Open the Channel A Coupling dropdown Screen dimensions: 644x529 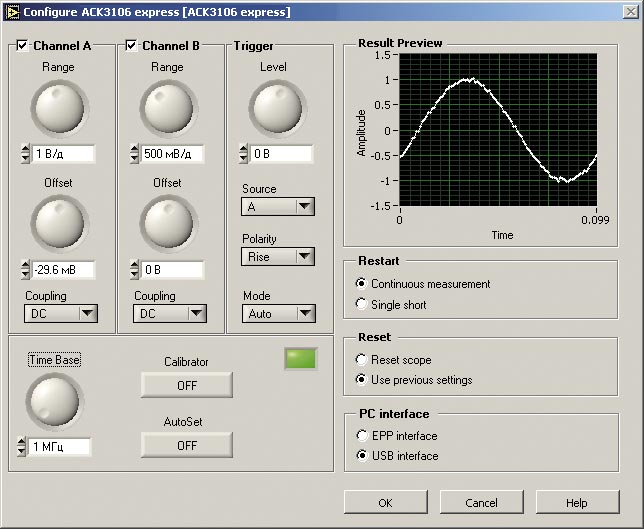61,314
